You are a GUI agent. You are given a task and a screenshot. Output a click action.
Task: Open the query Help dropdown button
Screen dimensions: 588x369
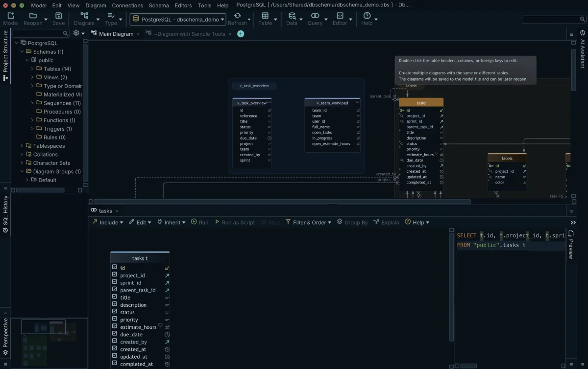(417, 222)
